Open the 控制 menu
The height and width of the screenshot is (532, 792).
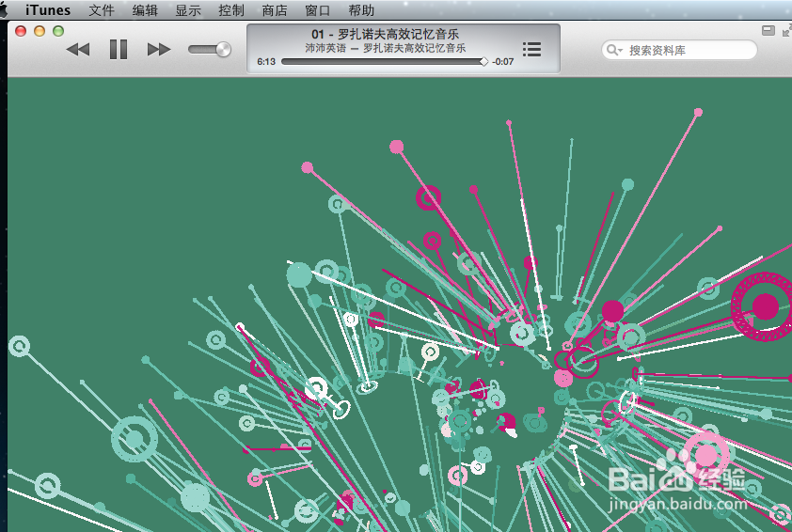pyautogui.click(x=231, y=10)
